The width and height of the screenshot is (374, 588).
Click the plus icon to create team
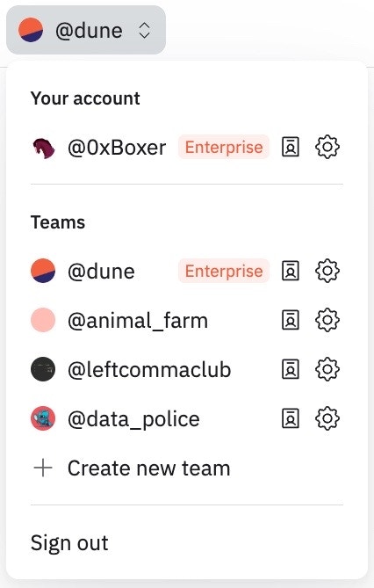pyautogui.click(x=43, y=468)
